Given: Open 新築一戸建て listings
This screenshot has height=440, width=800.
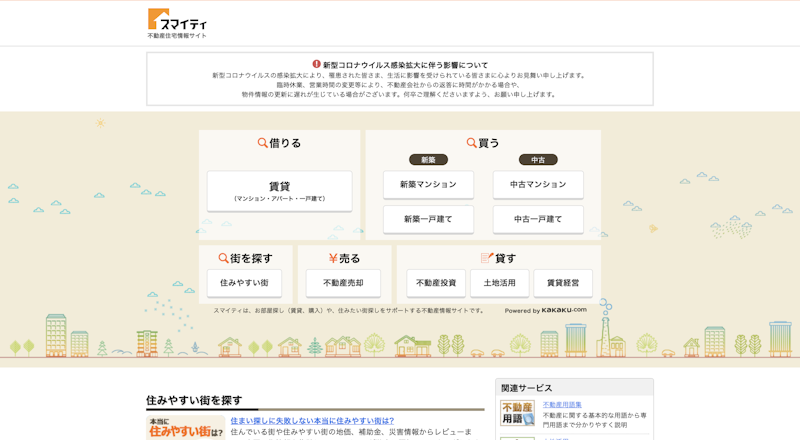Looking at the screenshot, I should point(428,219).
